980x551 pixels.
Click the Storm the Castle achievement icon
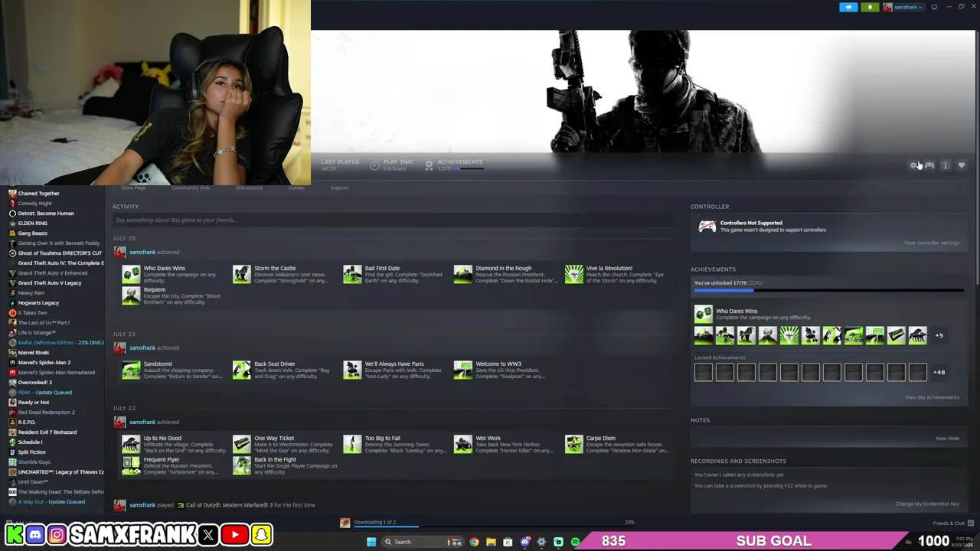(242, 274)
